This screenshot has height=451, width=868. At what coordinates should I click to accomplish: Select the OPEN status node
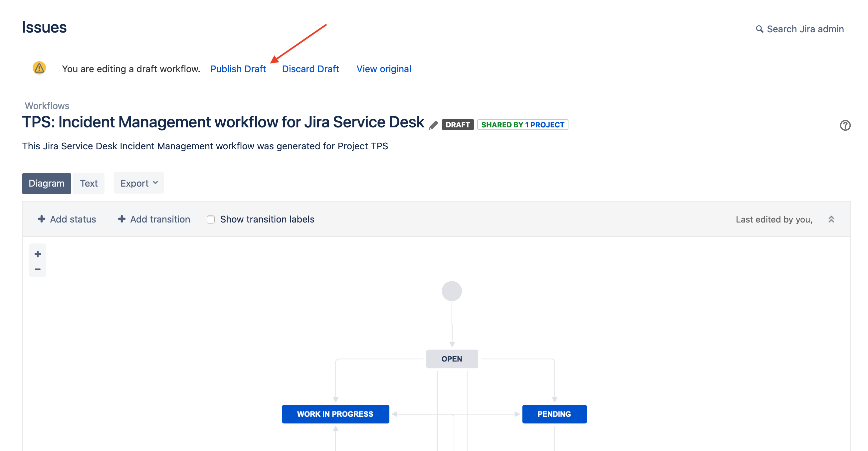tap(452, 359)
